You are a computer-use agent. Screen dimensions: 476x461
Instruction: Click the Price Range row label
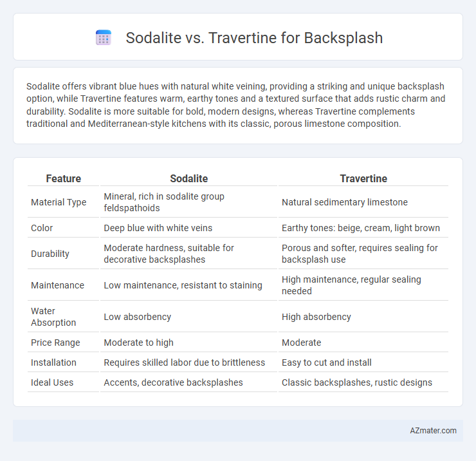(55, 343)
